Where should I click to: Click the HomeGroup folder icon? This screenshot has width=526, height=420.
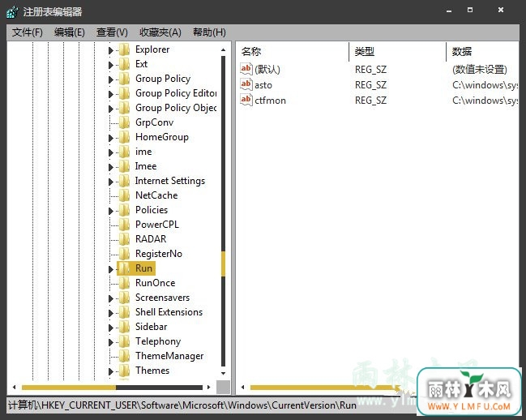(125, 137)
